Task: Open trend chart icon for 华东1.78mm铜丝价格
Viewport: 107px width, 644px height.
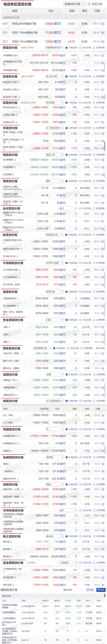Action: (x=103, y=32)
